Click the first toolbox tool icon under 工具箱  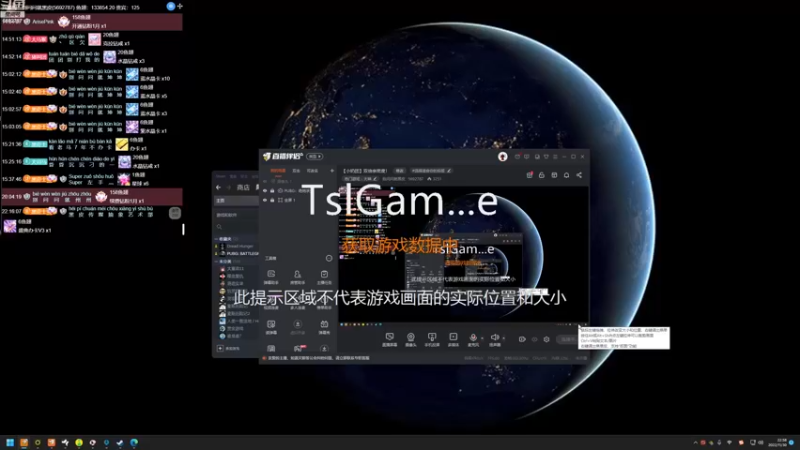[x=271, y=274]
